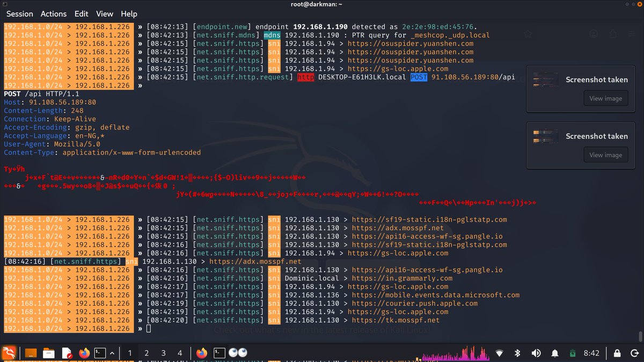Click the https://courier.push.apple.com URL
This screenshot has width=644, height=362.
click(x=415, y=303)
